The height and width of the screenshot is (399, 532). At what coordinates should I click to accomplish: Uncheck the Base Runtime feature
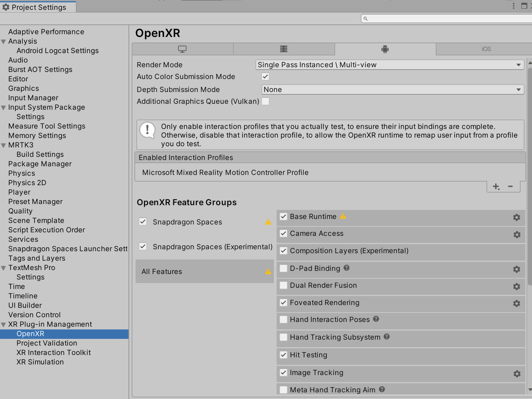[283, 217]
